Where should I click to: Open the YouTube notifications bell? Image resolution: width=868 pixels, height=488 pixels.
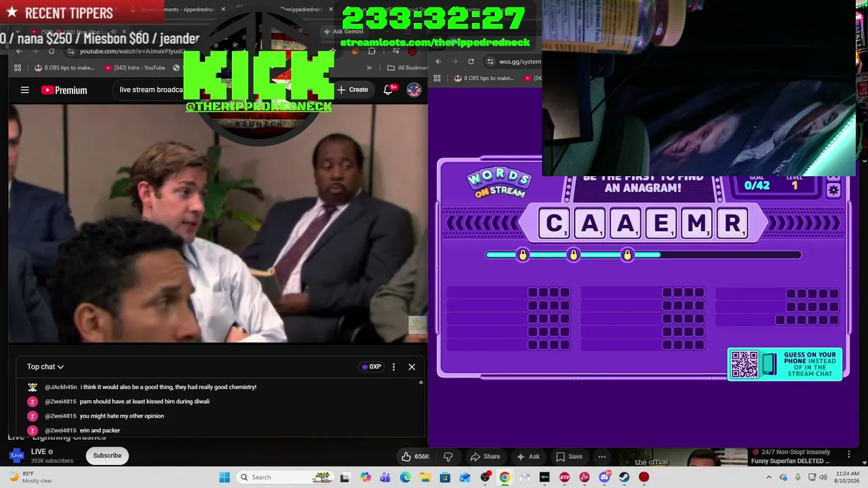pos(389,89)
